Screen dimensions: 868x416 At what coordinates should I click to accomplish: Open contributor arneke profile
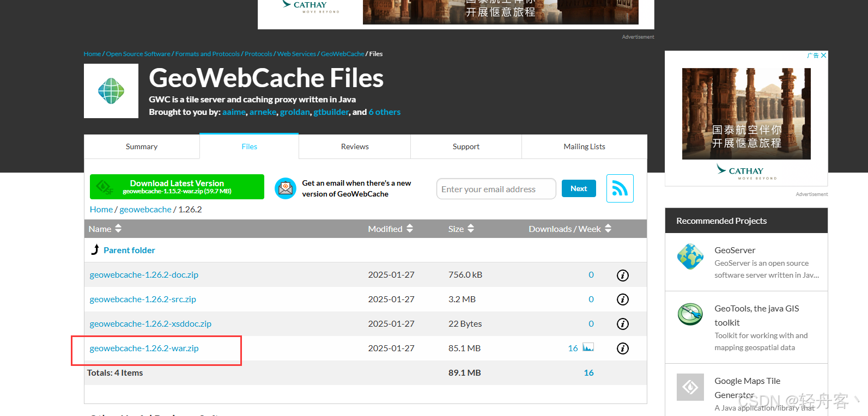point(263,112)
